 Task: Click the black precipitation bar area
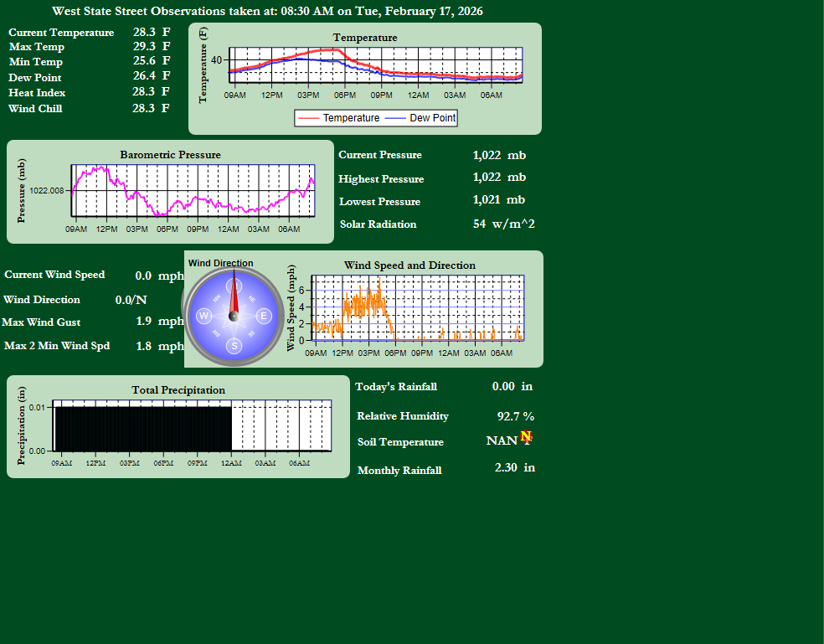(142, 428)
